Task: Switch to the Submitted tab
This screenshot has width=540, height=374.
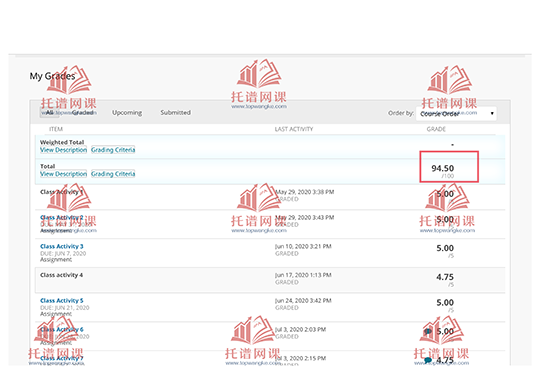Action: point(175,113)
